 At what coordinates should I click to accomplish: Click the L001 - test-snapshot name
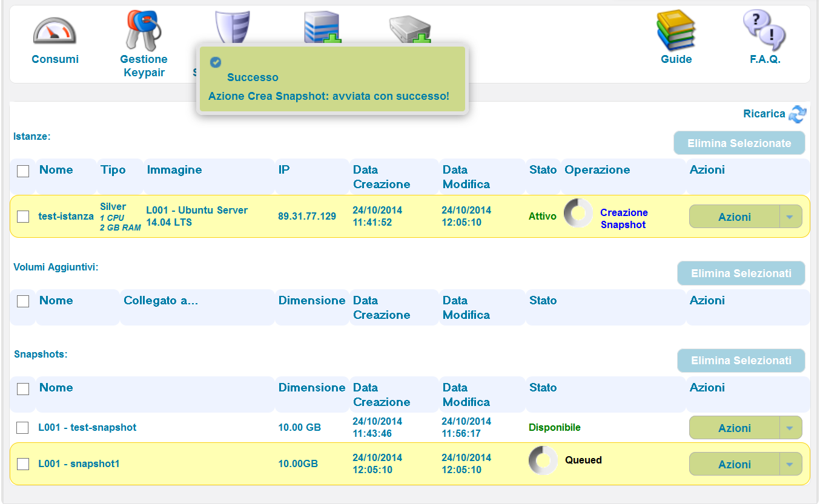click(x=87, y=427)
